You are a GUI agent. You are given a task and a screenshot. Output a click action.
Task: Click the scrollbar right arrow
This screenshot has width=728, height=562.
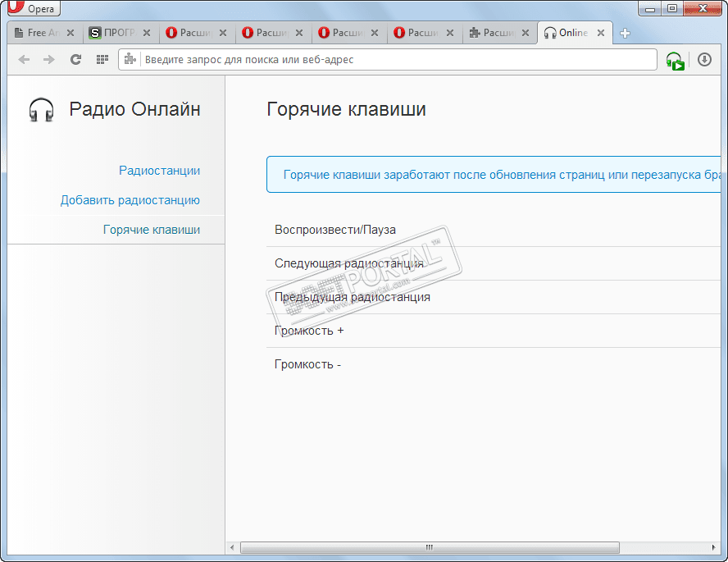click(x=713, y=547)
